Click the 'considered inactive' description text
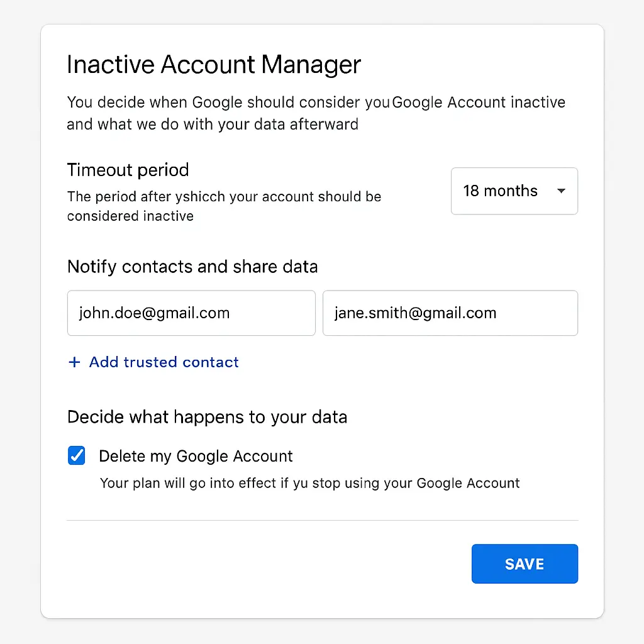Screen dimensions: 644x644 pyautogui.click(x=130, y=216)
